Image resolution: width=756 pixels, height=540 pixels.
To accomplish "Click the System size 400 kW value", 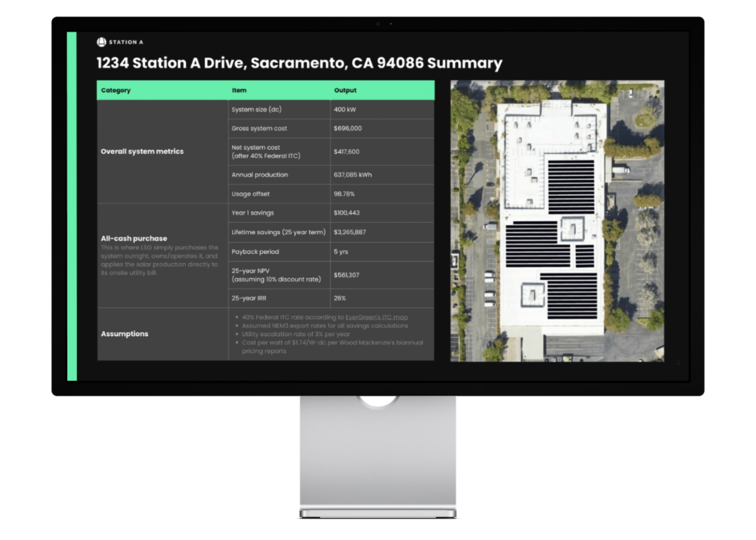I will pos(345,109).
